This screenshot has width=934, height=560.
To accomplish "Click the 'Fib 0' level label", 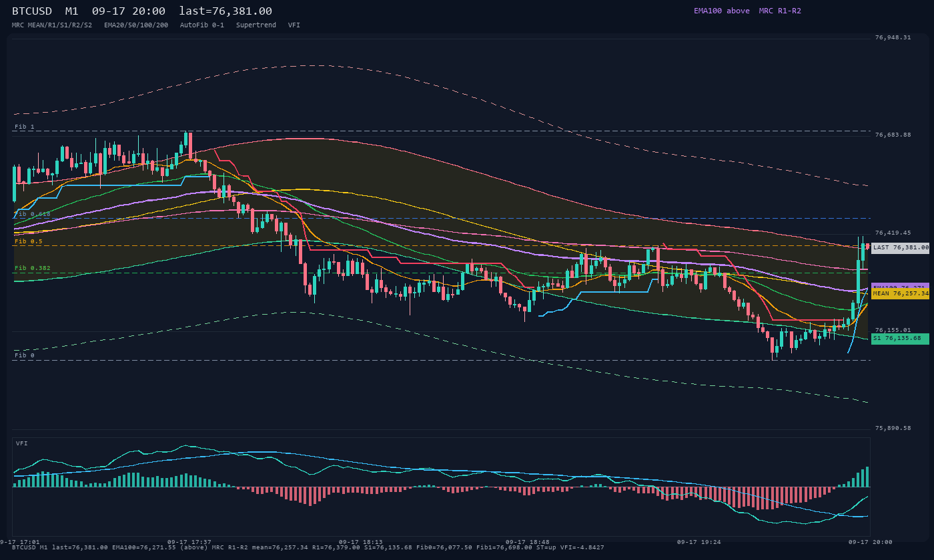I will (25, 355).
